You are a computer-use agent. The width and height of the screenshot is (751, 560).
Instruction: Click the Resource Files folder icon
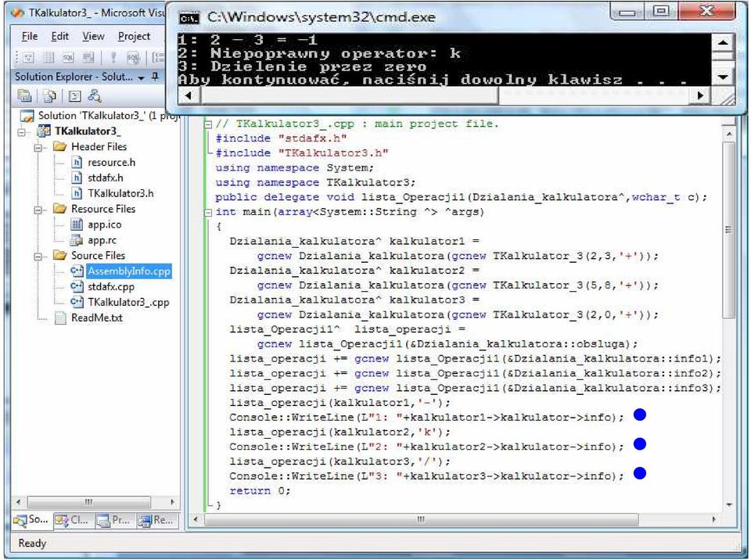click(60, 209)
